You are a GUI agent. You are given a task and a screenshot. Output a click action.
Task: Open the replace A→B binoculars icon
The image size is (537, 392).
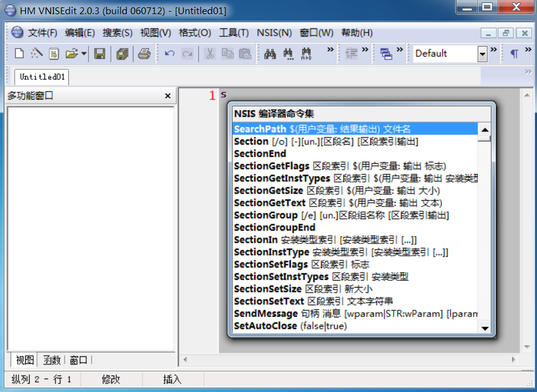pos(306,53)
